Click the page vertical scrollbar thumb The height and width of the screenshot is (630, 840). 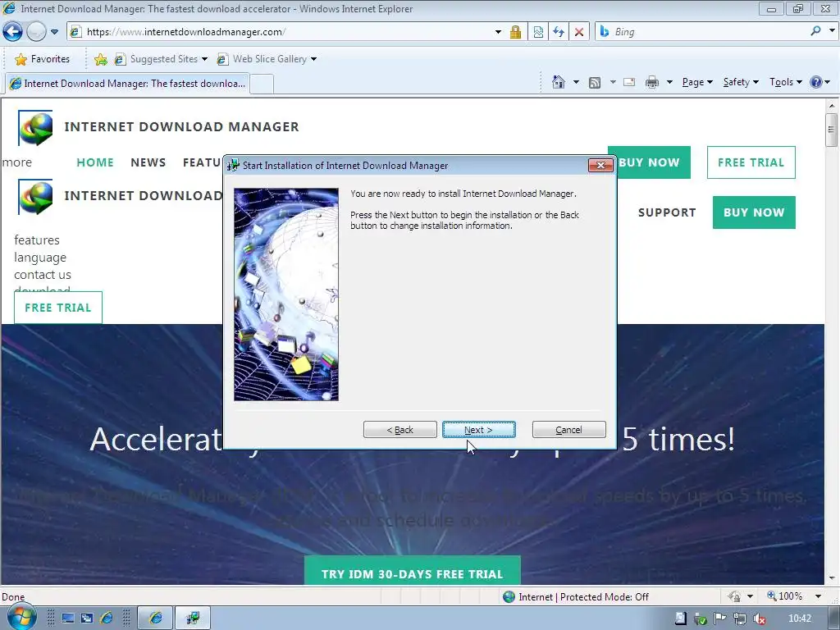831,130
